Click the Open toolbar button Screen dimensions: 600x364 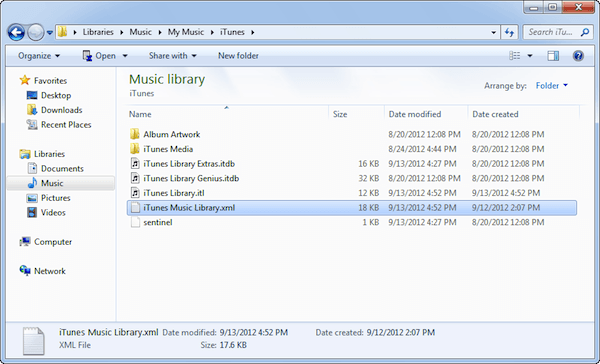[x=99, y=56]
